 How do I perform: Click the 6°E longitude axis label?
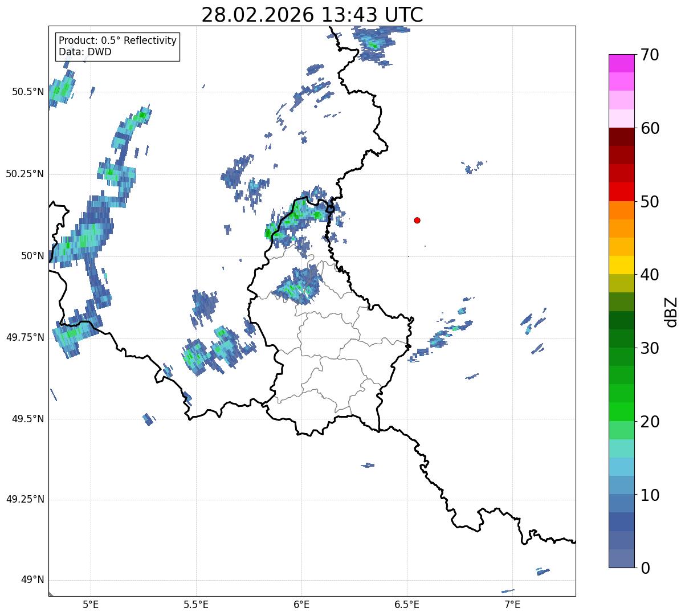(x=301, y=604)
